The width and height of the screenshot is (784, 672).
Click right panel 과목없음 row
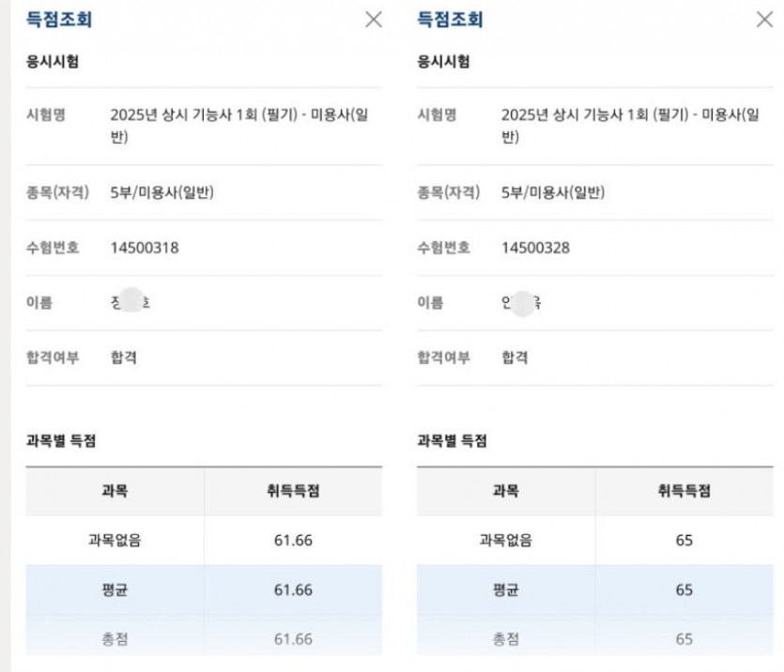coord(595,540)
